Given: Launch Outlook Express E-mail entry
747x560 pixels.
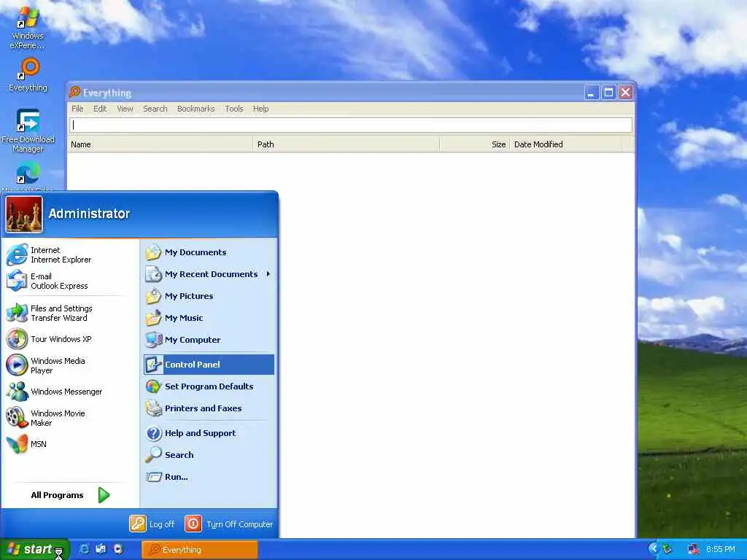Looking at the screenshot, I should tap(70, 281).
